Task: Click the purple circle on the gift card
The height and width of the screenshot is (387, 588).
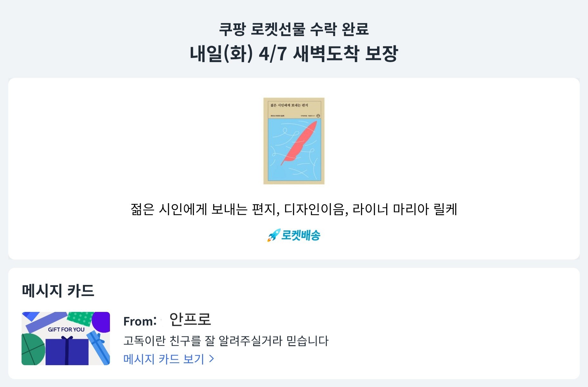Action: click(x=102, y=321)
